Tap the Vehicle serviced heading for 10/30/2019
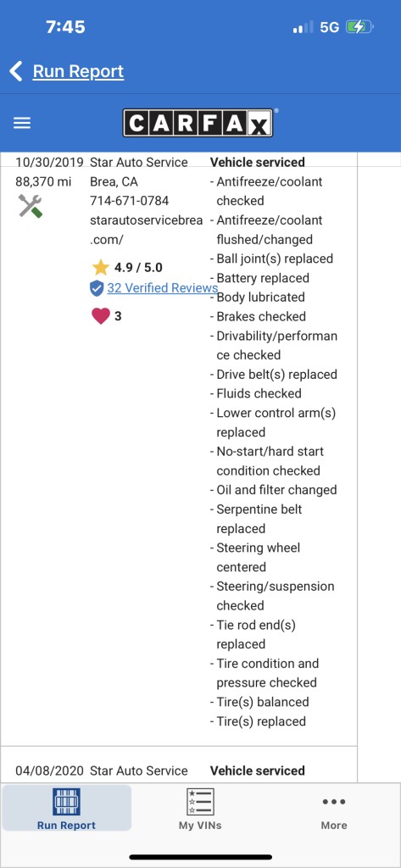 (258, 162)
